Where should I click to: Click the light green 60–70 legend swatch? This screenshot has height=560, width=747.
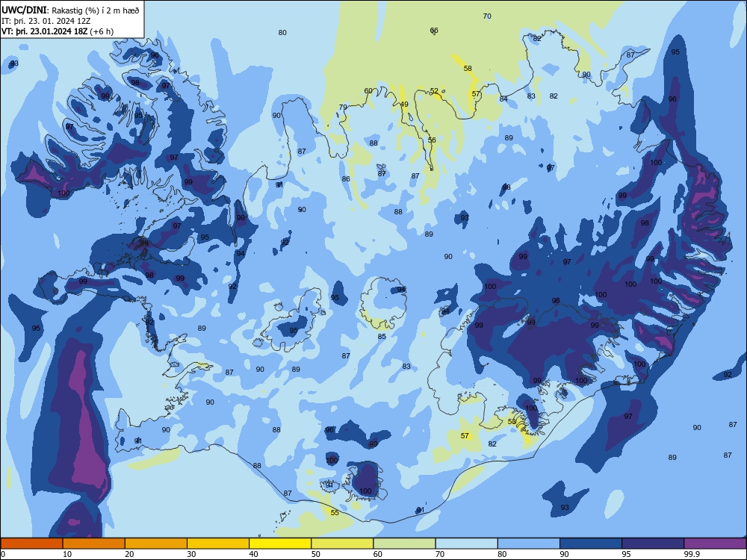tap(404, 544)
